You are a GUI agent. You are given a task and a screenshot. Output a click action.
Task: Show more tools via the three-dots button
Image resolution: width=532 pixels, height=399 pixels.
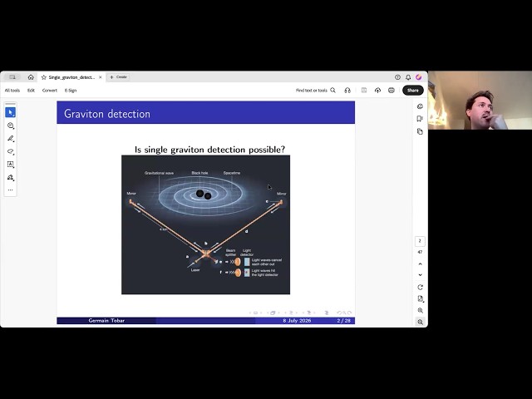pos(10,190)
